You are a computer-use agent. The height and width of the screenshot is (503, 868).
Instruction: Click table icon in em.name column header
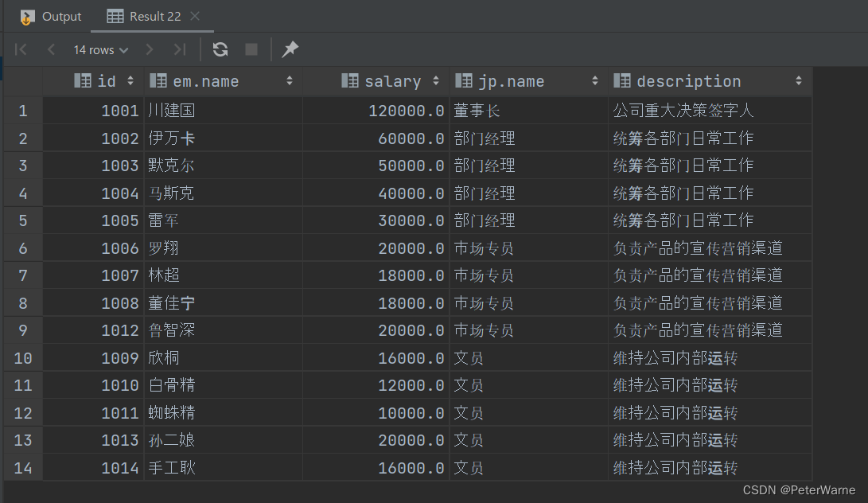158,81
